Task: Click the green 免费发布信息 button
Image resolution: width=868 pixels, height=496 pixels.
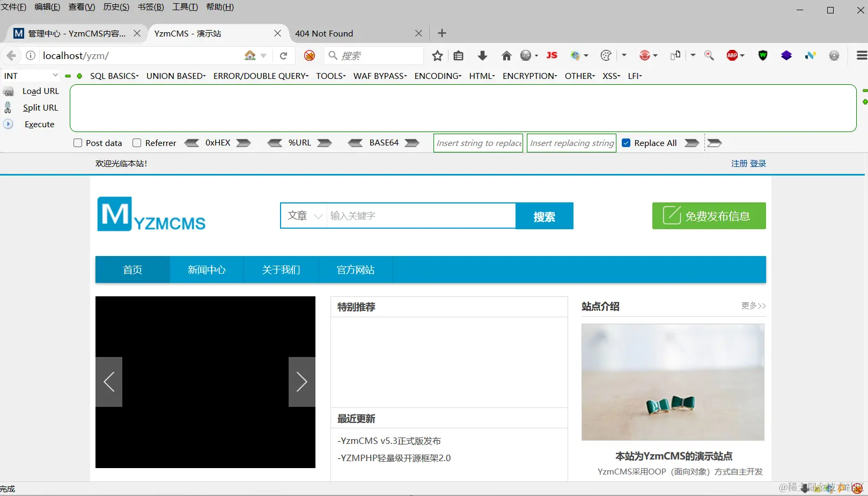Action: pyautogui.click(x=709, y=215)
